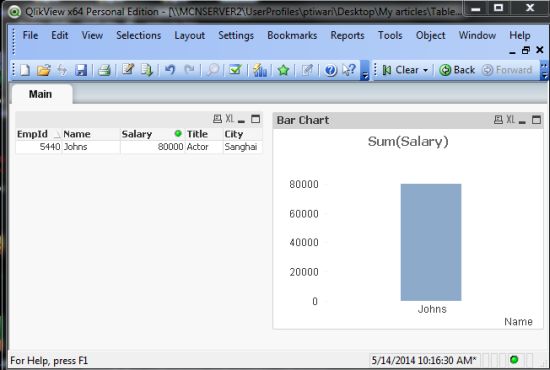Select the Johns bar in the chart
Viewport: 550px width, 370px height.
(431, 242)
